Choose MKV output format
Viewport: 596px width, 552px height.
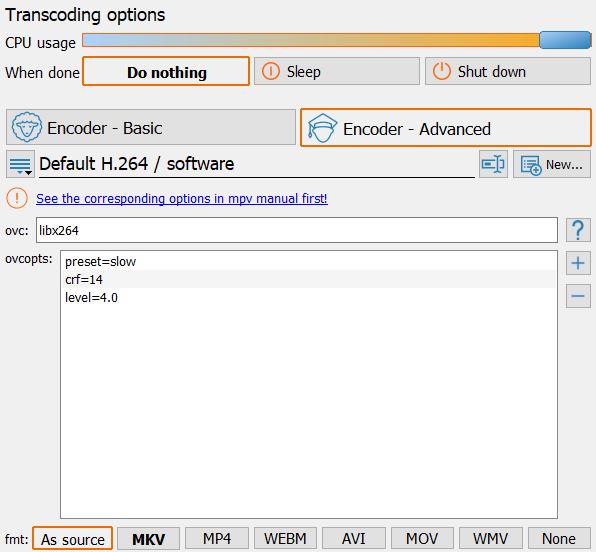[148, 539]
